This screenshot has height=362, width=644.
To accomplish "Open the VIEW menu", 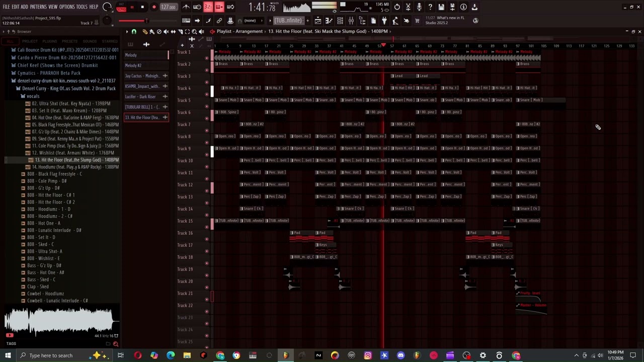I will (x=53, y=7).
